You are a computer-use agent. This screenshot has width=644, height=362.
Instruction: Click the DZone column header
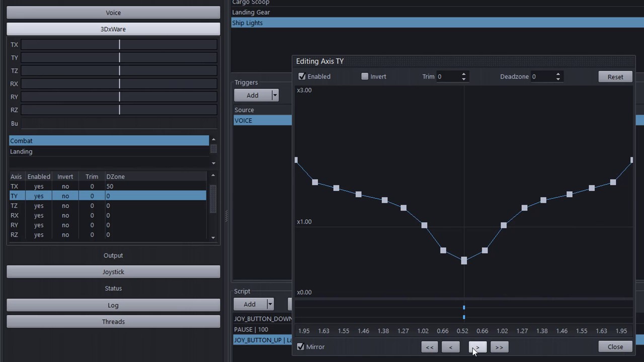click(115, 176)
